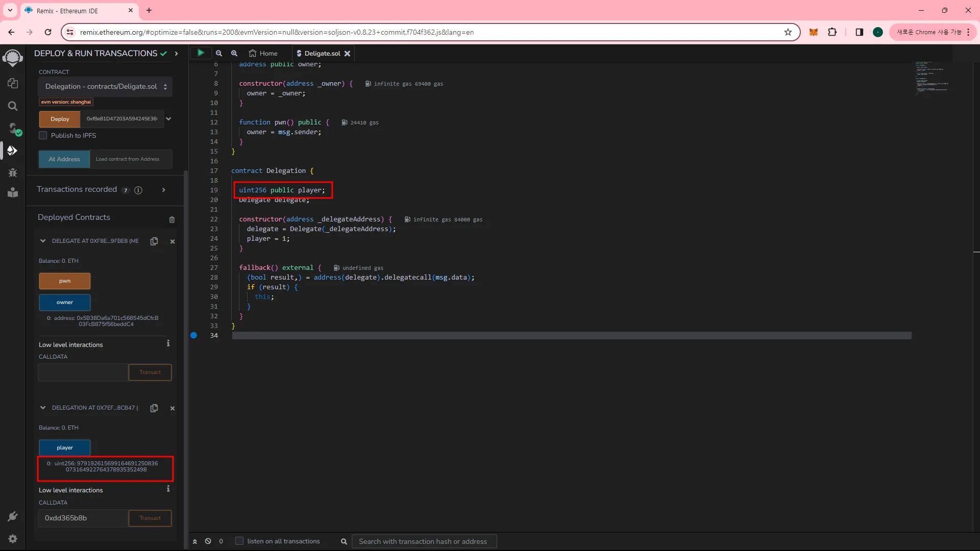980x551 pixels.
Task: Zoom in the editor font
Action: click(234, 53)
